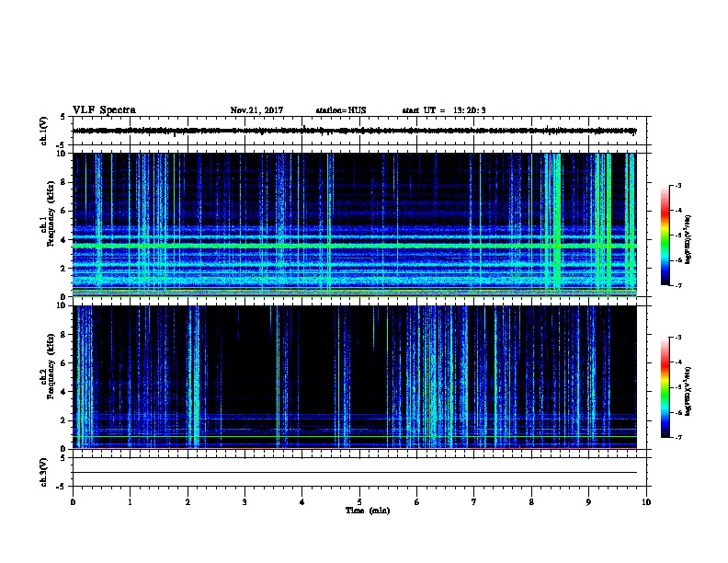This screenshot has height=563, width=728.
Task: Click time axis tick label "1"
Action: pyautogui.click(x=130, y=501)
